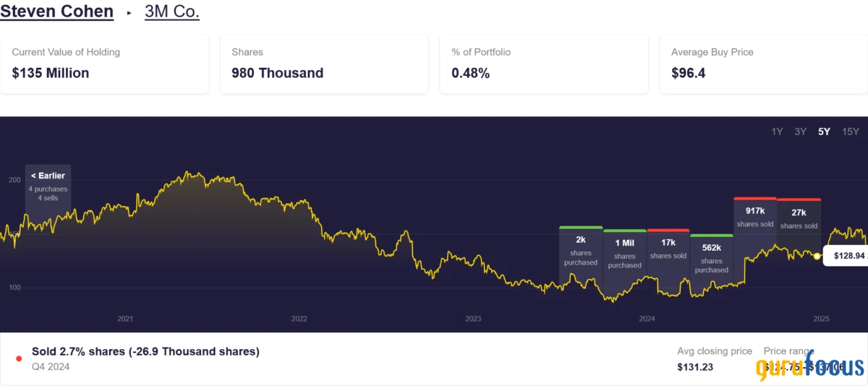Image resolution: width=868 pixels, height=388 pixels.
Task: Click the yellow price point dot on chart
Action: (x=817, y=256)
